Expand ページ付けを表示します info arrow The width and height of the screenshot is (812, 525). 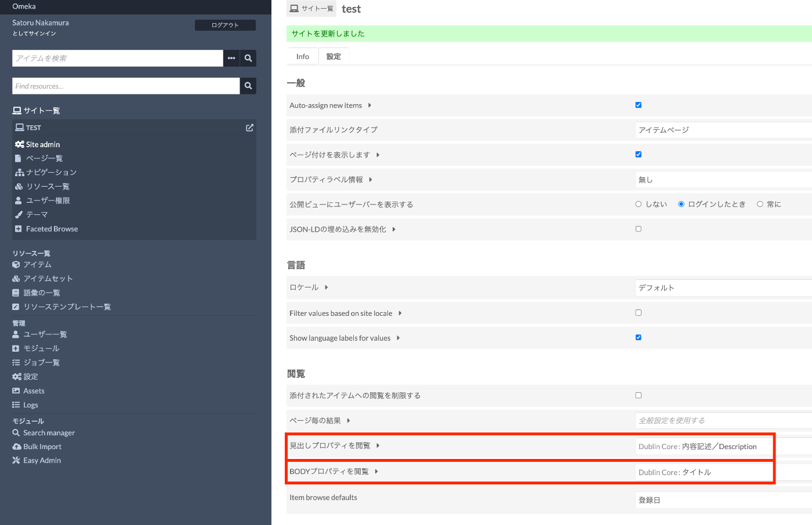(x=378, y=155)
